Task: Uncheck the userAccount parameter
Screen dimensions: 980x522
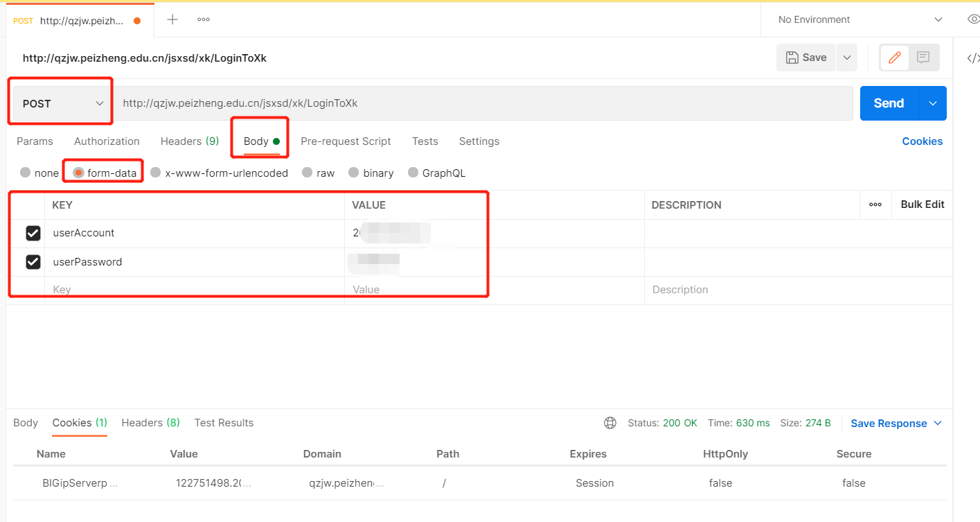Action: pyautogui.click(x=33, y=233)
